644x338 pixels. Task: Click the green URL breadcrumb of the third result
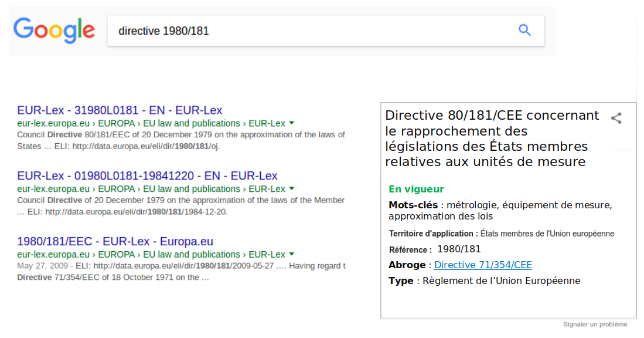(x=151, y=254)
